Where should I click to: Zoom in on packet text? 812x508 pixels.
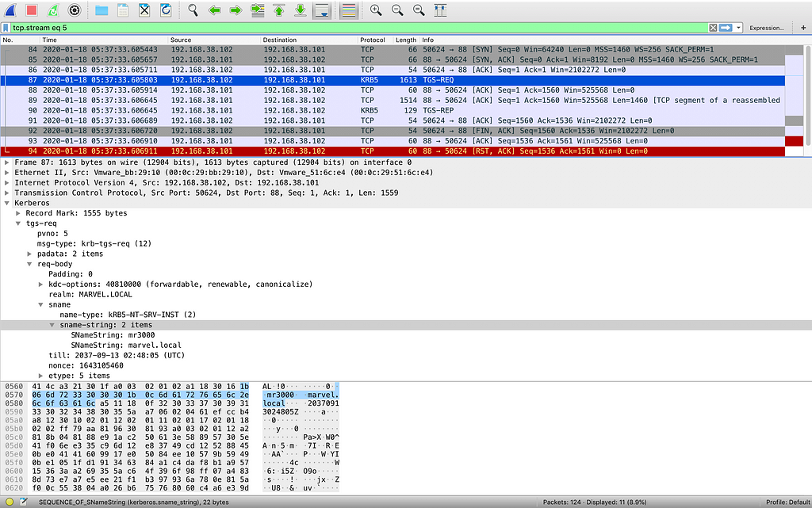[x=376, y=10]
